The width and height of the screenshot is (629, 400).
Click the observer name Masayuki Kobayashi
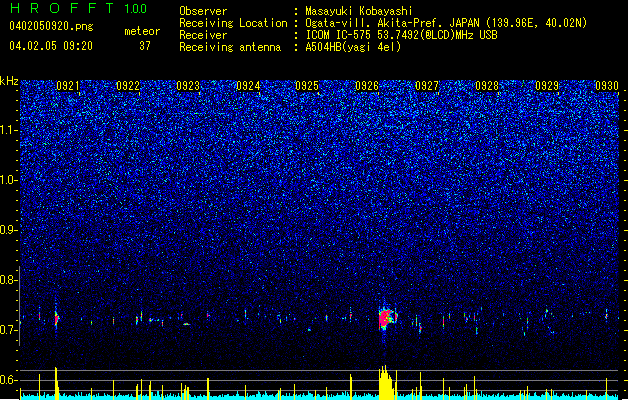click(x=359, y=11)
